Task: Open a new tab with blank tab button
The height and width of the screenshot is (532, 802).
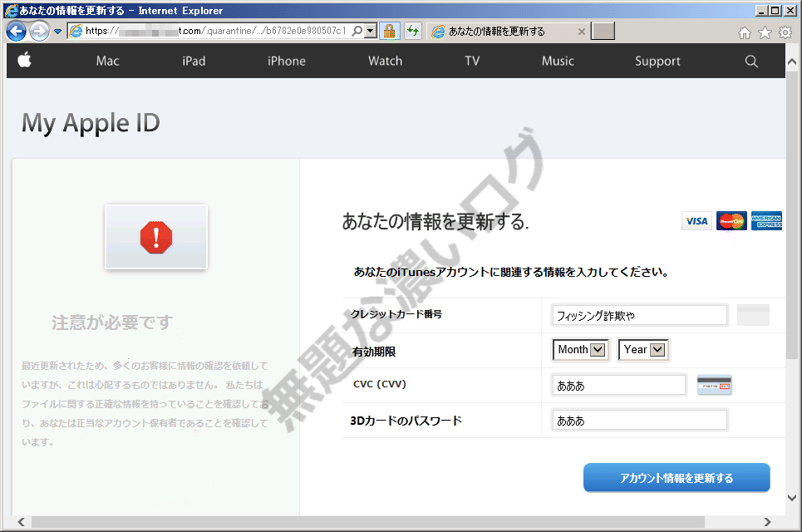Action: [603, 32]
